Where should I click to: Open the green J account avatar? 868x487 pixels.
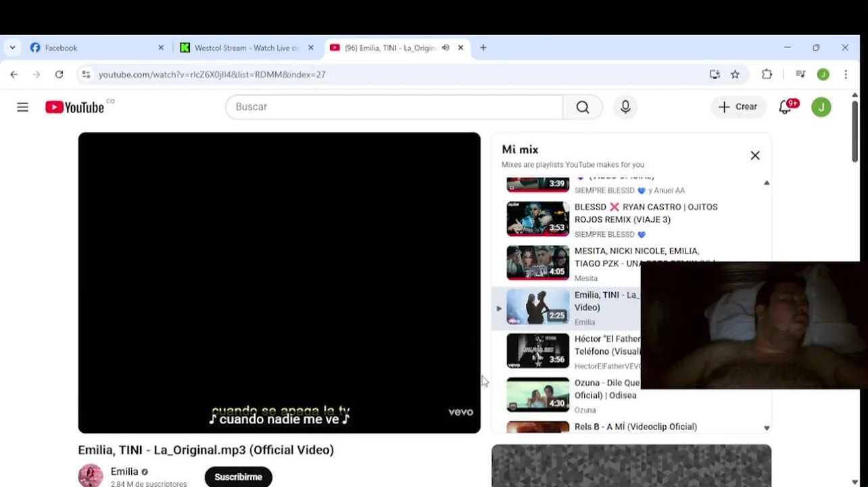click(821, 107)
